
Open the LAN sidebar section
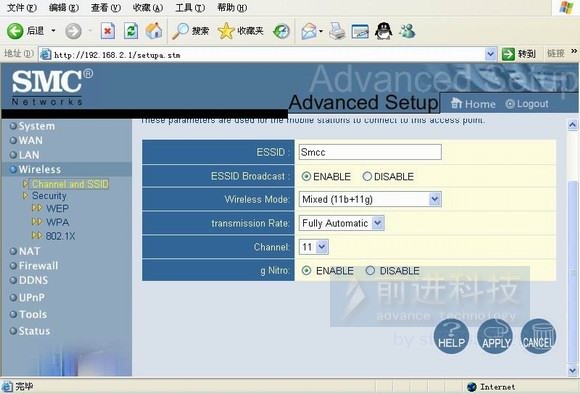(x=29, y=155)
